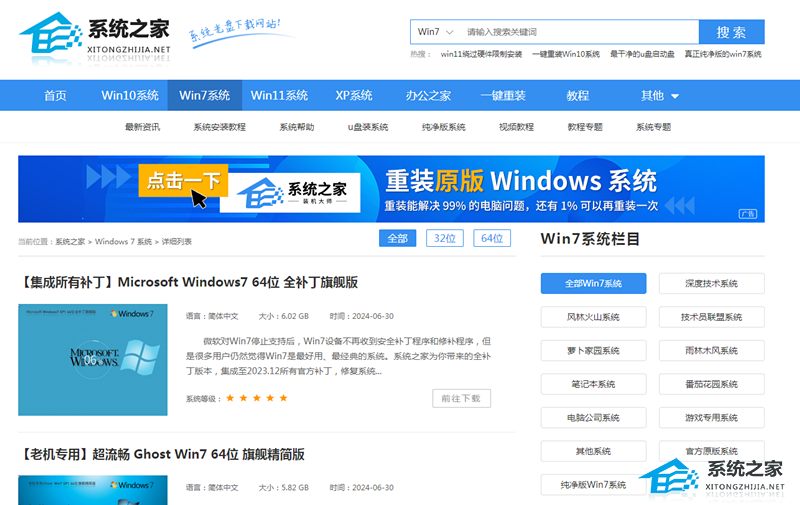Click thumbnail of Ghost Win7 旗舰精简版
The width and height of the screenshot is (800, 505).
coord(93,490)
